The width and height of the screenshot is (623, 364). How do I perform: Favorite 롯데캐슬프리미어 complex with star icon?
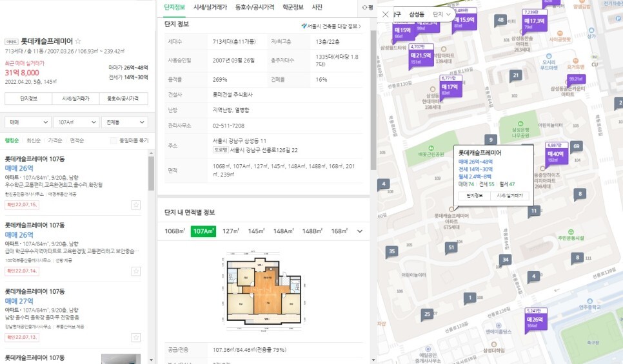78,41
